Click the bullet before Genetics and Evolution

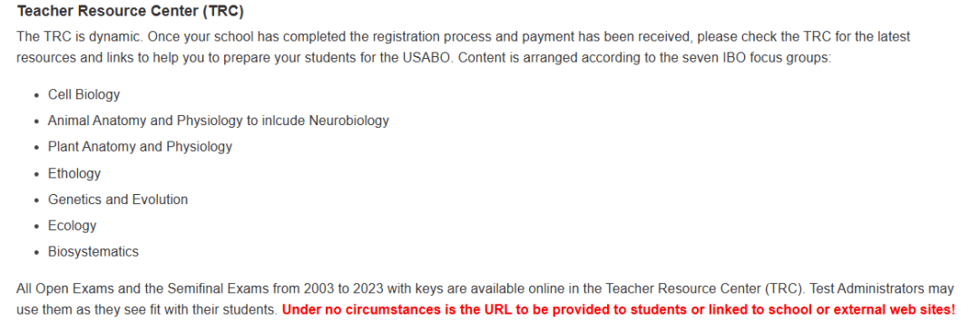[x=37, y=200]
